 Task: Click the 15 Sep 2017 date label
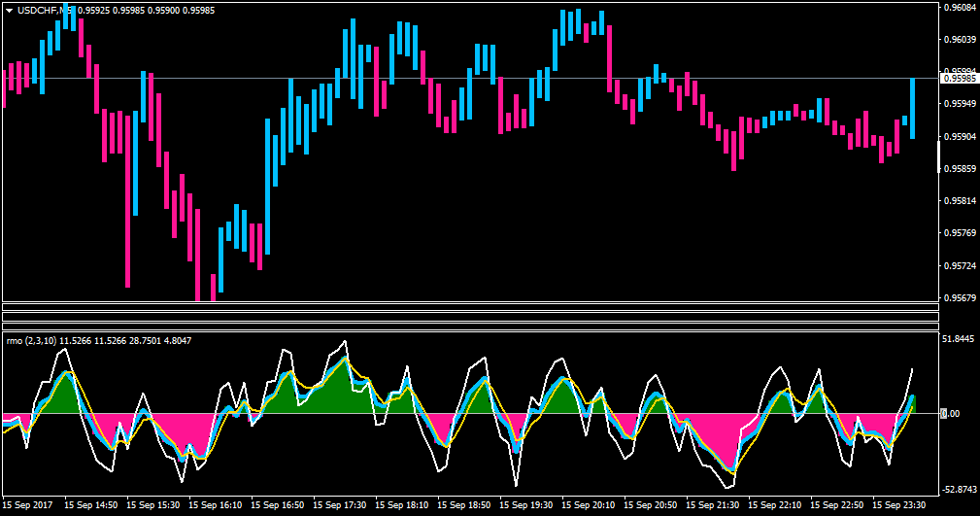click(x=27, y=504)
